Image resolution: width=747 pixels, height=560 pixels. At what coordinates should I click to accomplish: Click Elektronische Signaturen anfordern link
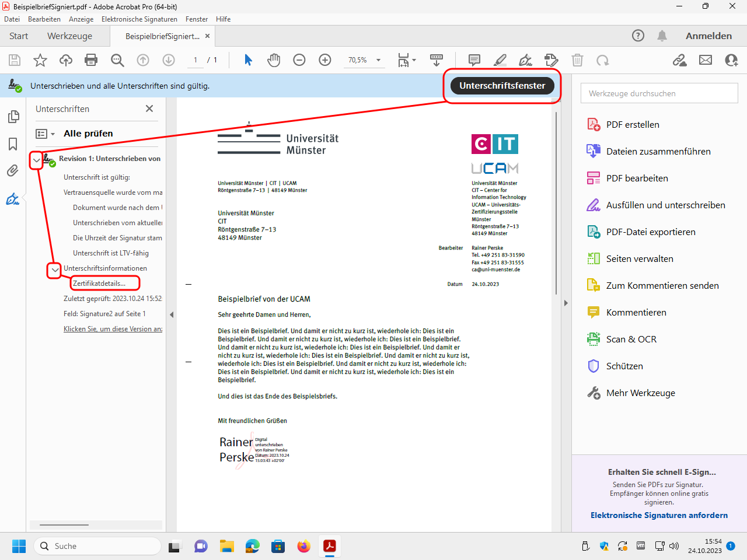[x=659, y=515]
